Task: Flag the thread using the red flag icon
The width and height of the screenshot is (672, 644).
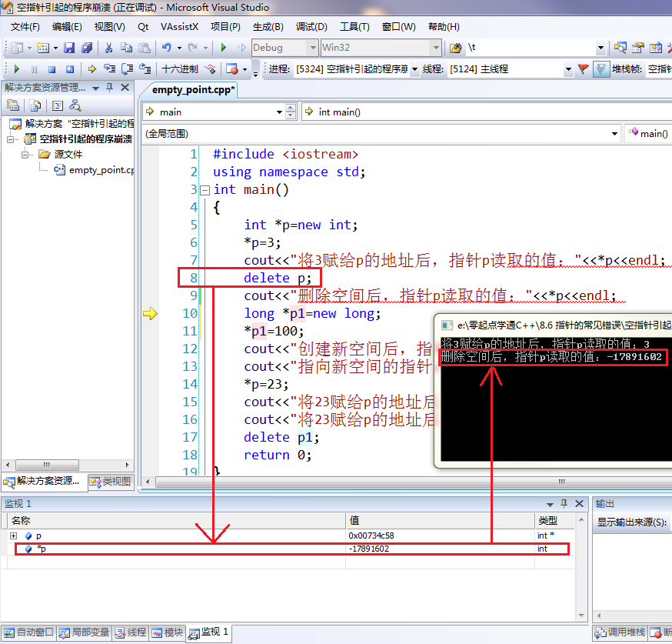Action: [x=584, y=69]
